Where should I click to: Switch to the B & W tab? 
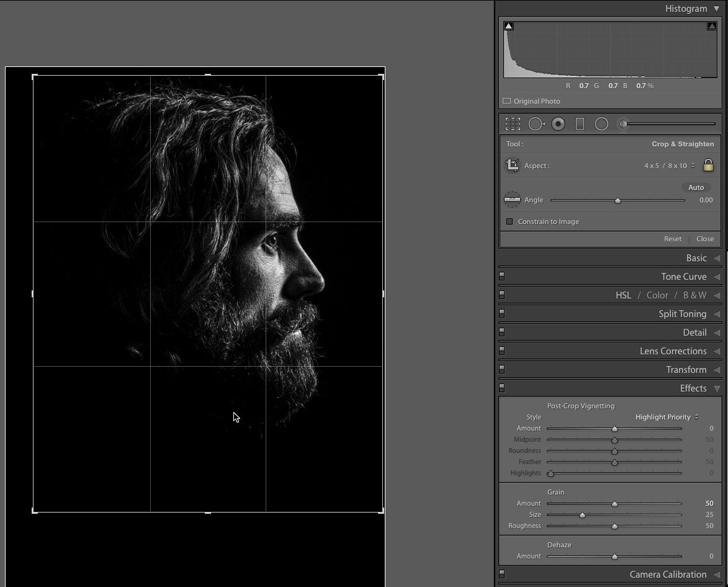point(694,295)
